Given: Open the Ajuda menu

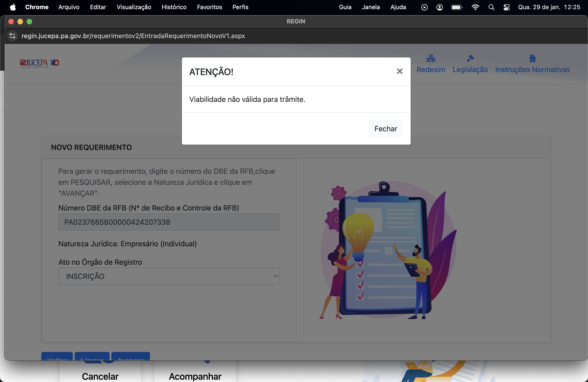Looking at the screenshot, I should (398, 7).
